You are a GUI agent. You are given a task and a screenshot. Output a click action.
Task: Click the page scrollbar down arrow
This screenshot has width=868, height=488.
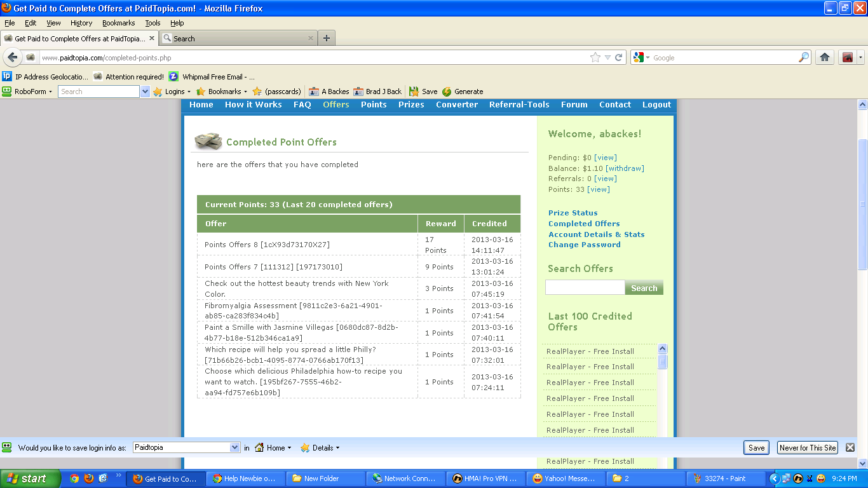[x=862, y=463]
